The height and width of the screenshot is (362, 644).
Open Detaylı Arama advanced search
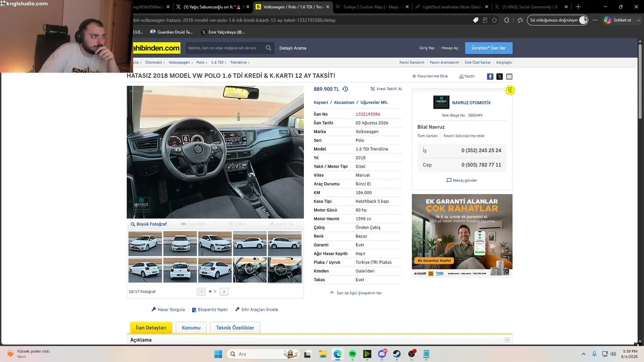pyautogui.click(x=293, y=48)
